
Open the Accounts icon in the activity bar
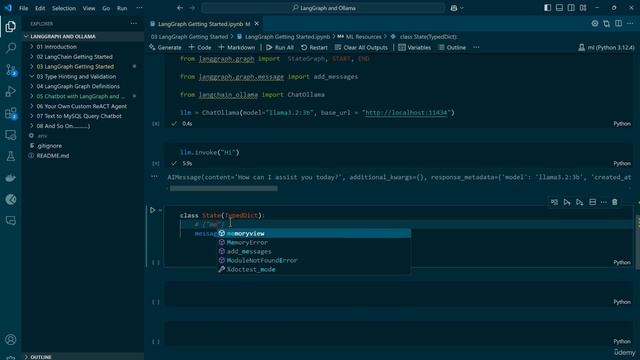point(11,340)
